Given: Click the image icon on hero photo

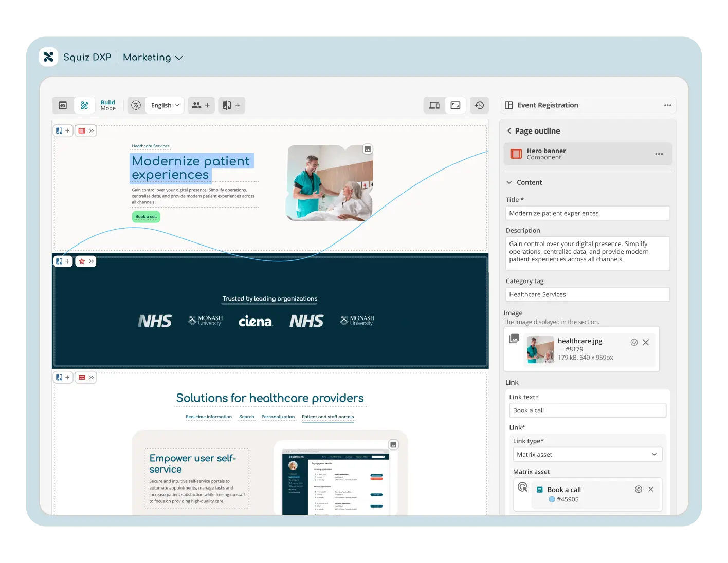Looking at the screenshot, I should 368,149.
